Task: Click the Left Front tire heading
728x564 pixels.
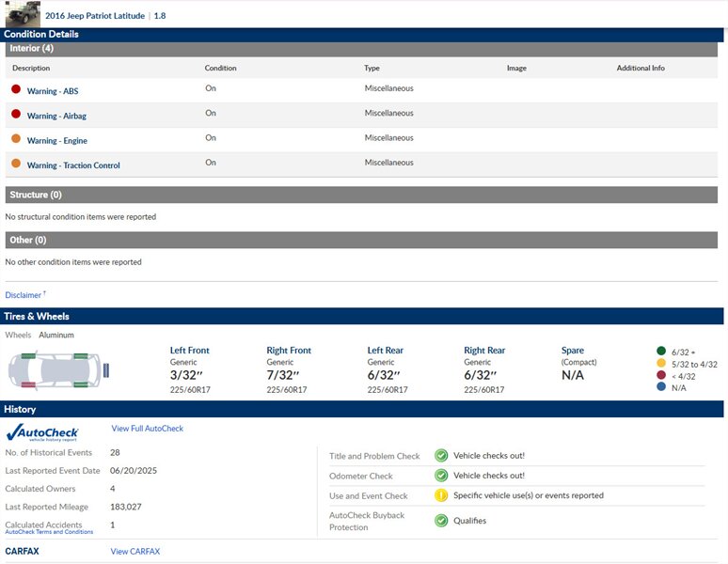Action: (x=189, y=351)
